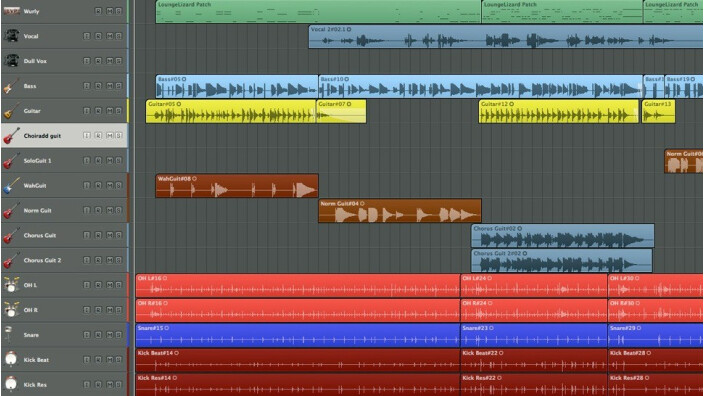The image size is (704, 396).
Task: Click the Vocal track telephone icon
Action: (x=12, y=36)
